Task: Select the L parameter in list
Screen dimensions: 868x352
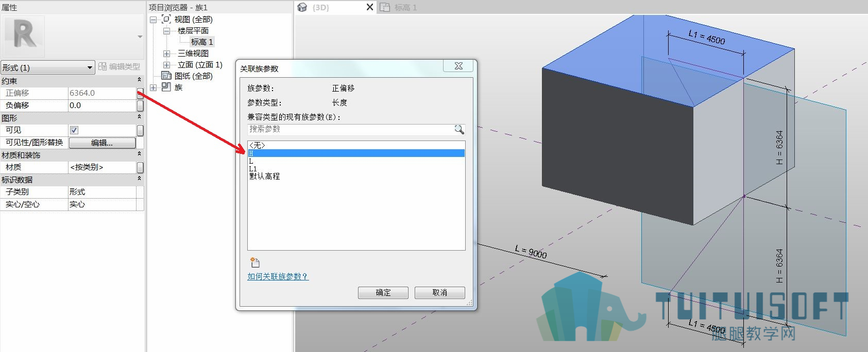Action: point(356,161)
